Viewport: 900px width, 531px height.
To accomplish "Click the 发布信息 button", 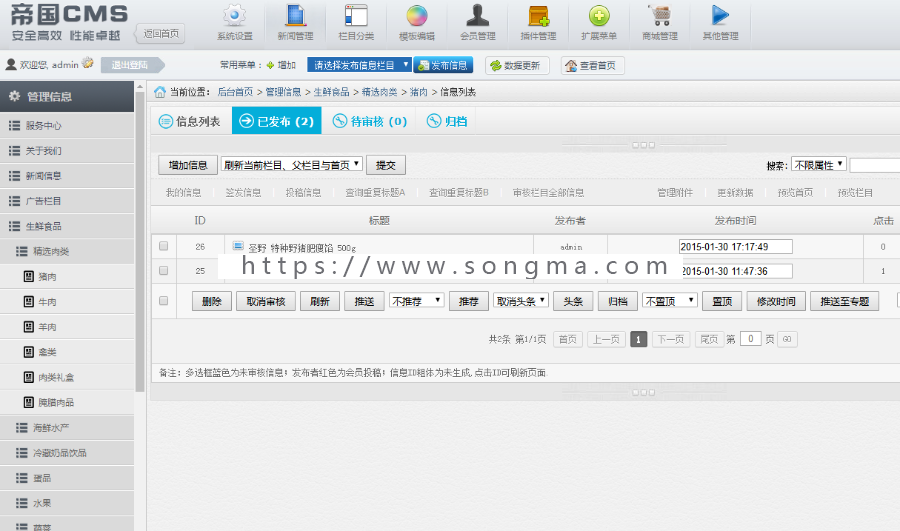I will coord(443,65).
